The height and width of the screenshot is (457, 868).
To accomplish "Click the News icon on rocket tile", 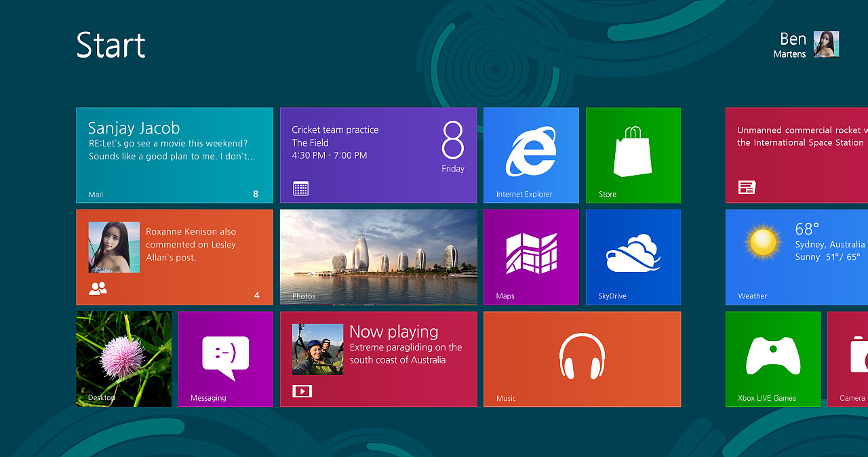I will 747,187.
